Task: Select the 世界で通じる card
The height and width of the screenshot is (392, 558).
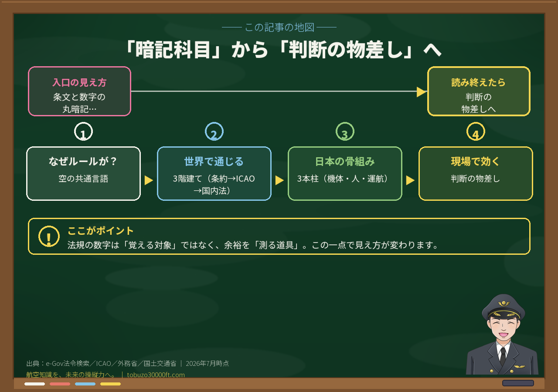Action: [214, 173]
